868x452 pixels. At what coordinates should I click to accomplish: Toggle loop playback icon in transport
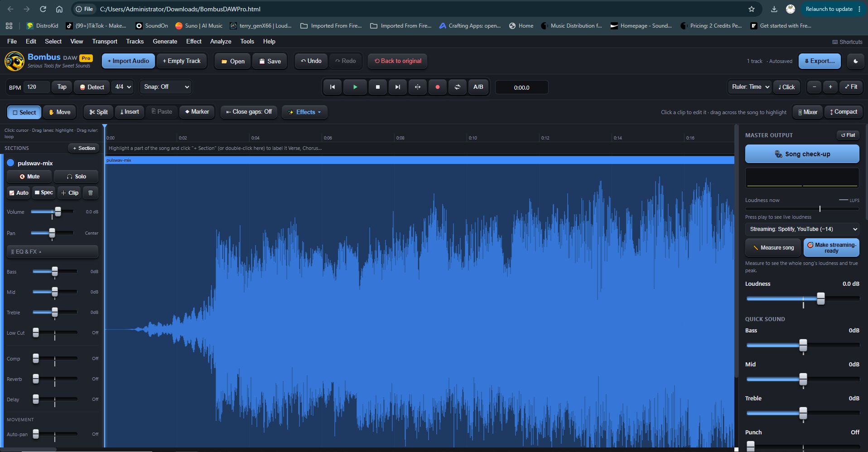click(x=457, y=87)
